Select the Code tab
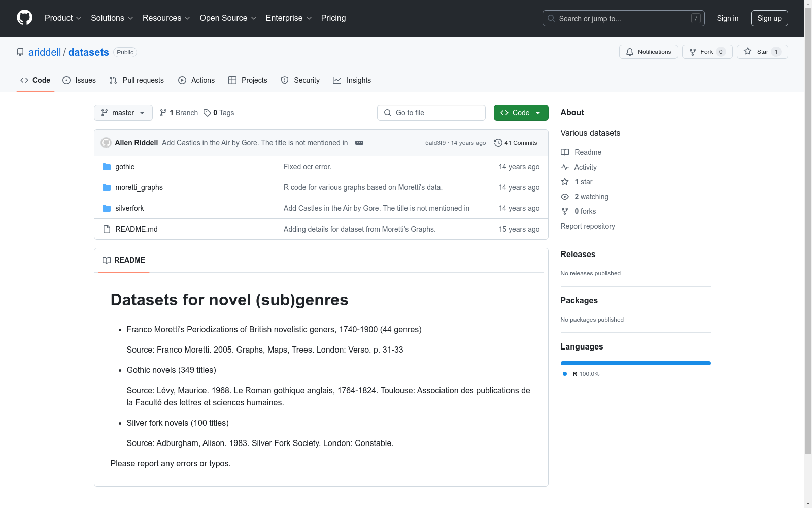The height and width of the screenshot is (508, 812). pyautogui.click(x=35, y=80)
